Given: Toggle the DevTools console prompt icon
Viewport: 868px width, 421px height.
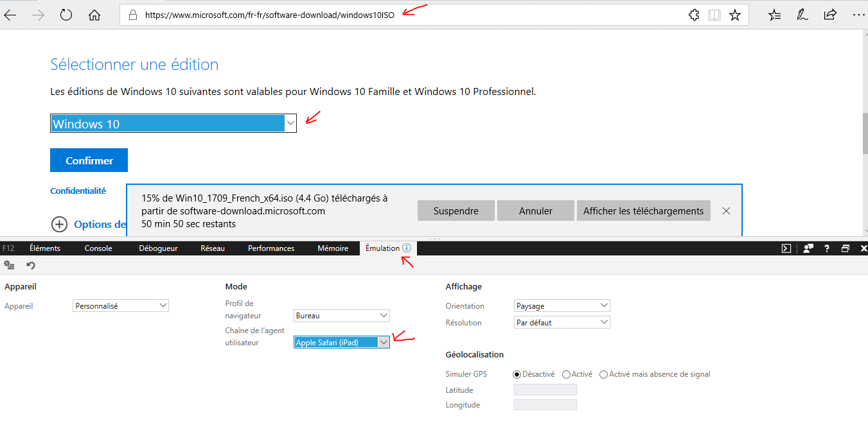Looking at the screenshot, I should 786,248.
